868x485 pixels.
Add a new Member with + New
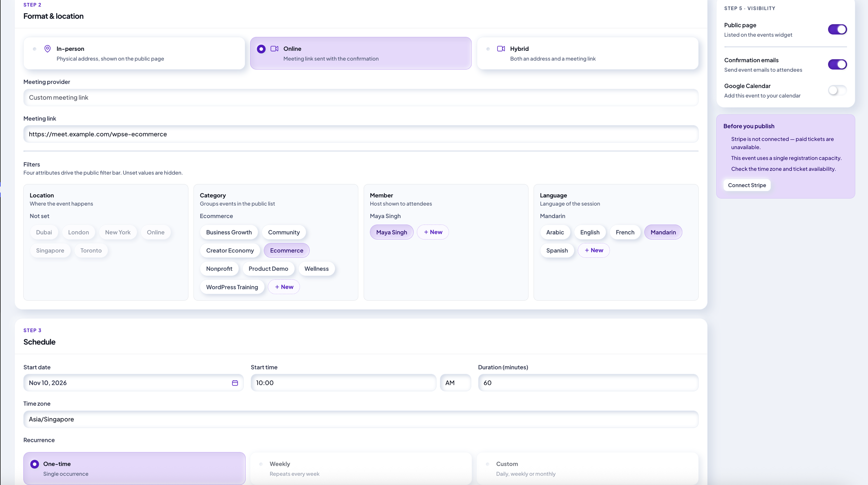pos(433,232)
